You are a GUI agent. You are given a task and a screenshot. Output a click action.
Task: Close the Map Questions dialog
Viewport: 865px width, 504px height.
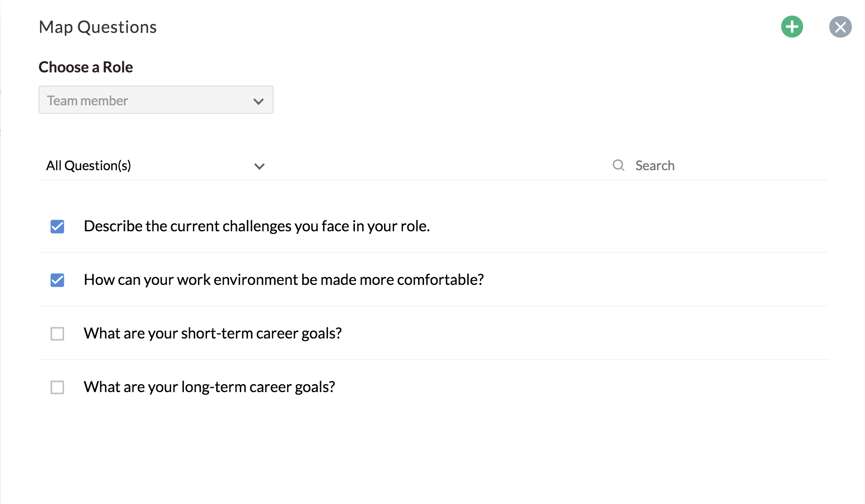pyautogui.click(x=841, y=27)
